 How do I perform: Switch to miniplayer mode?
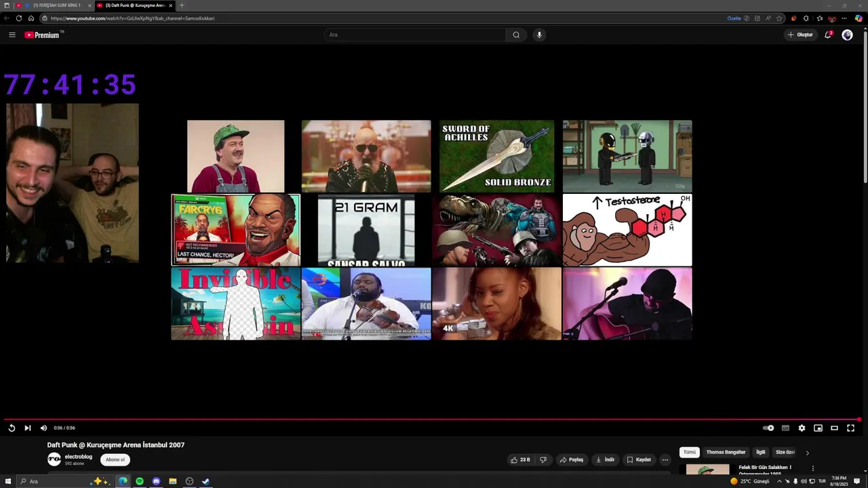click(818, 428)
